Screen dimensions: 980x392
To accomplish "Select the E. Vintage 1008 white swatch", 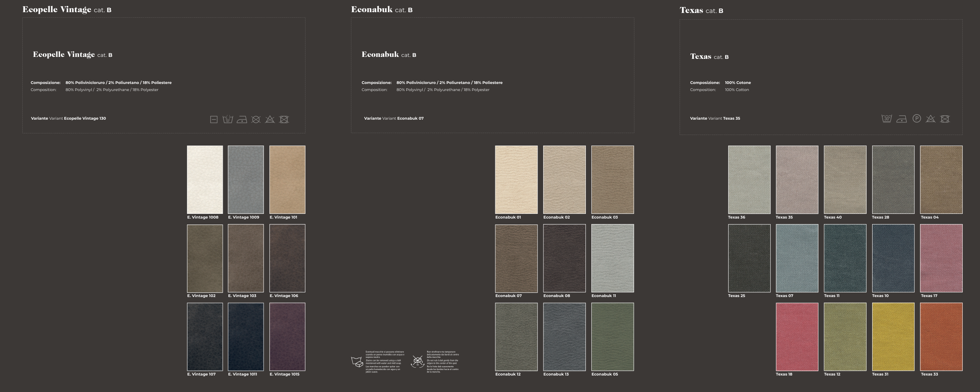I will click(x=205, y=180).
